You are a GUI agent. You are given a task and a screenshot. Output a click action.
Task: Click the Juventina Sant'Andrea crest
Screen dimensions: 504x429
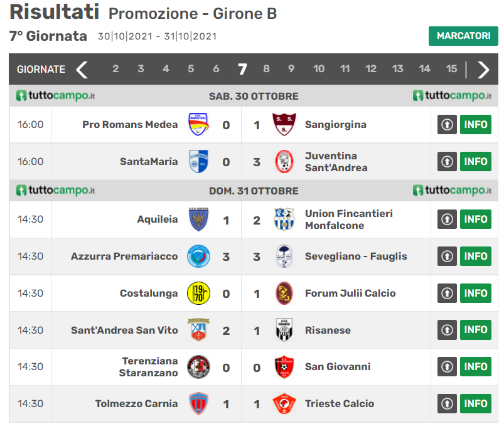(x=284, y=161)
